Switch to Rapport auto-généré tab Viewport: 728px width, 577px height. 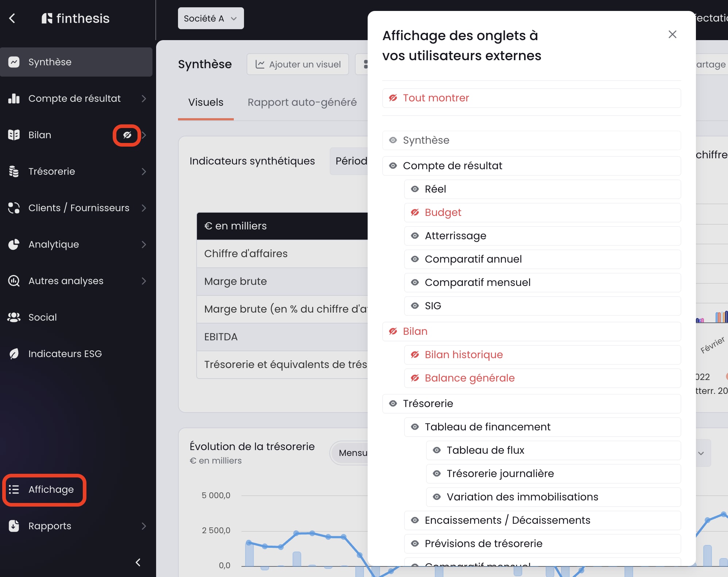302,102
